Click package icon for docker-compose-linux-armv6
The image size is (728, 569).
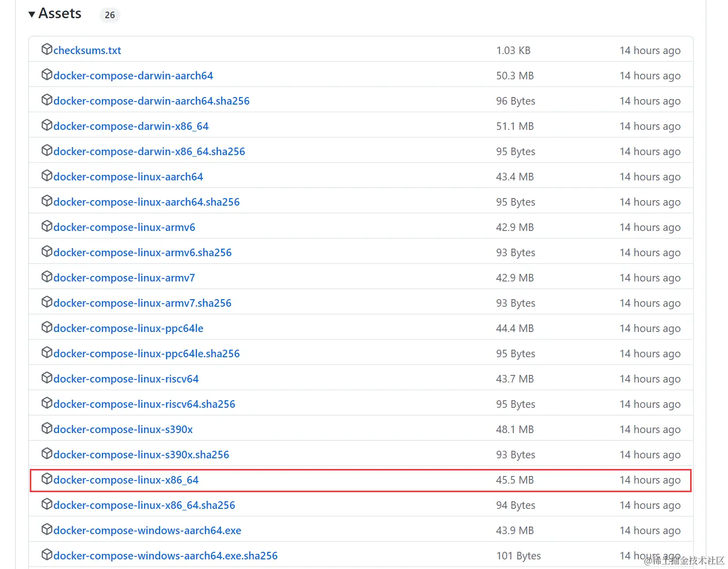point(47,226)
